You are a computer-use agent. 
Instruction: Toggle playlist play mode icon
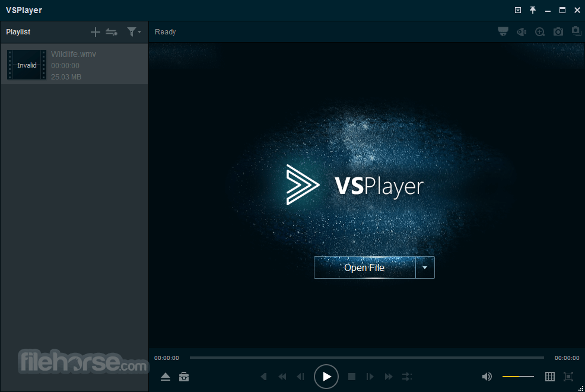(x=112, y=32)
